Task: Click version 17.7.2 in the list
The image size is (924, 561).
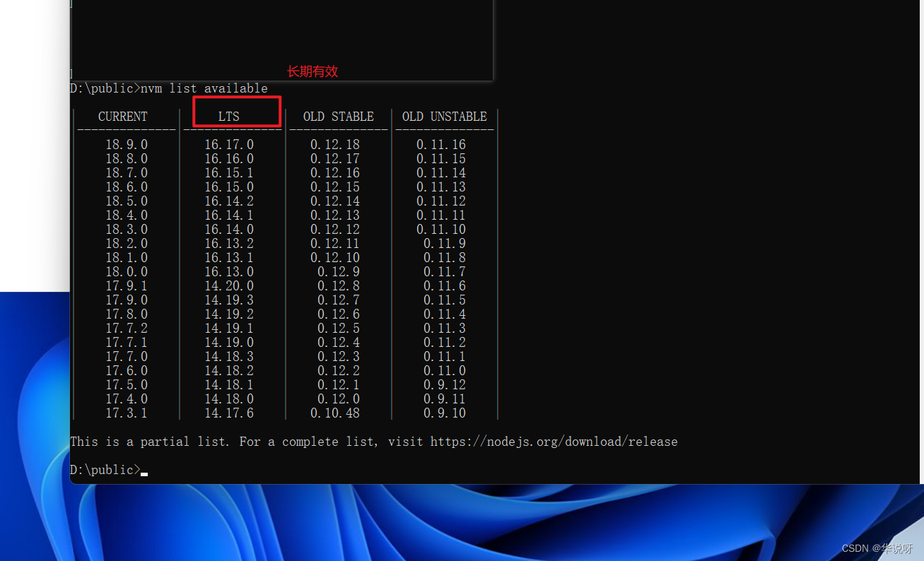Action: coord(127,329)
